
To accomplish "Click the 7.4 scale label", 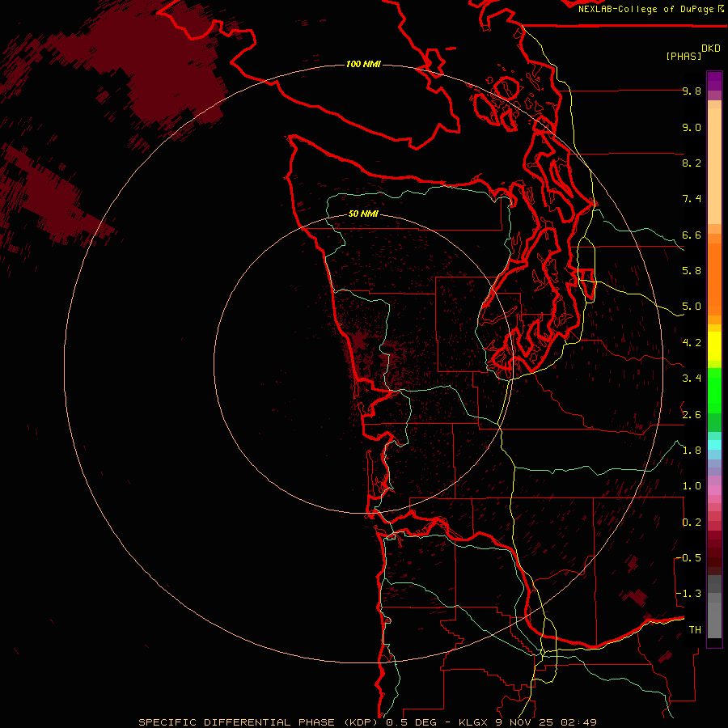I will pyautogui.click(x=692, y=199).
